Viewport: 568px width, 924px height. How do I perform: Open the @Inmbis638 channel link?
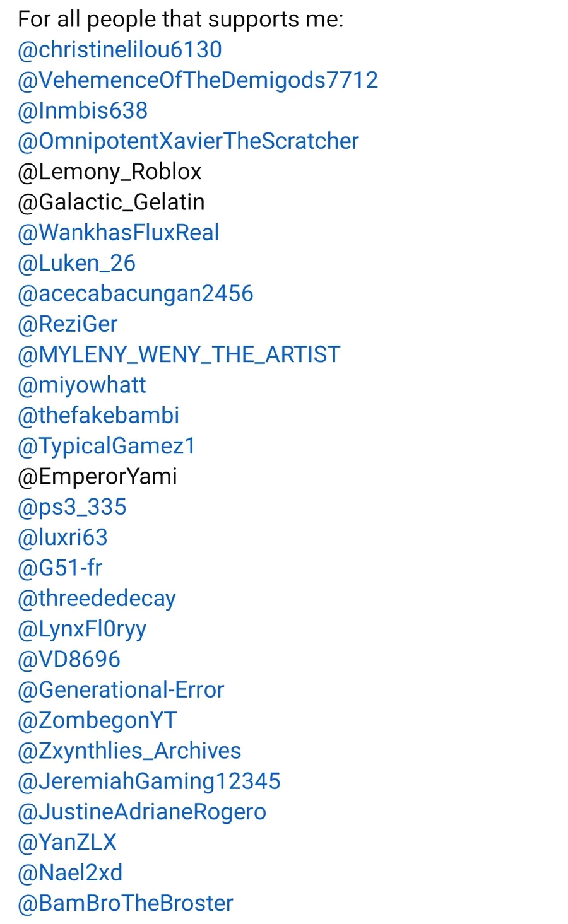tap(83, 111)
